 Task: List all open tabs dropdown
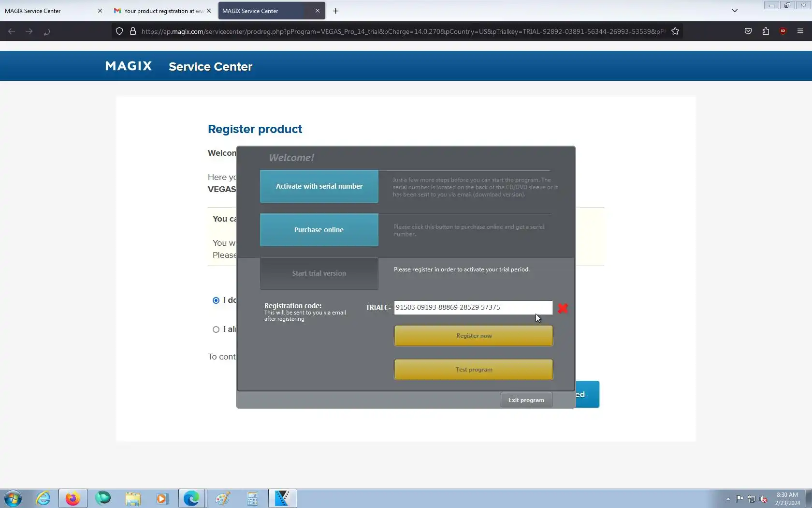pos(735,11)
